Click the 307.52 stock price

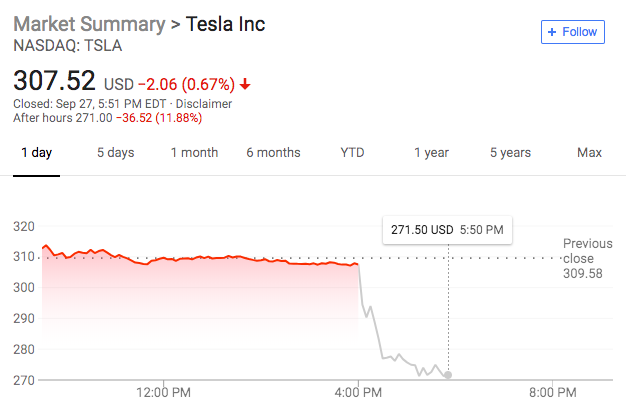[55, 80]
